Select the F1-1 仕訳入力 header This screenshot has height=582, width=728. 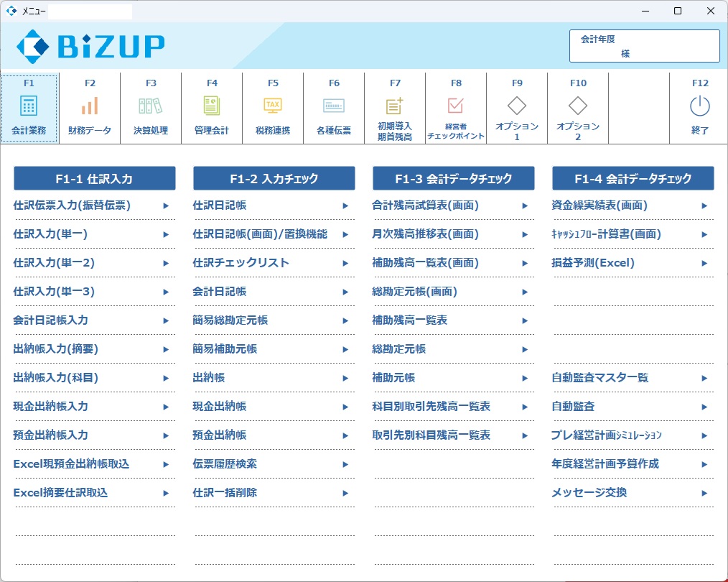pos(95,178)
